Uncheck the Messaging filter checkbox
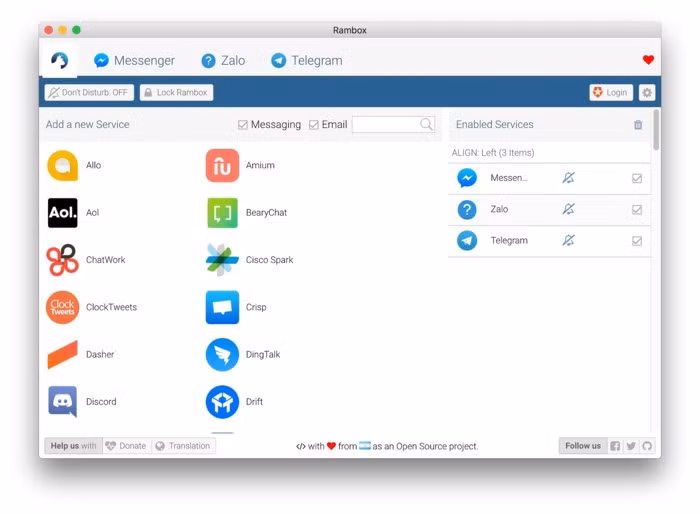This screenshot has height=514, width=700. (x=243, y=125)
